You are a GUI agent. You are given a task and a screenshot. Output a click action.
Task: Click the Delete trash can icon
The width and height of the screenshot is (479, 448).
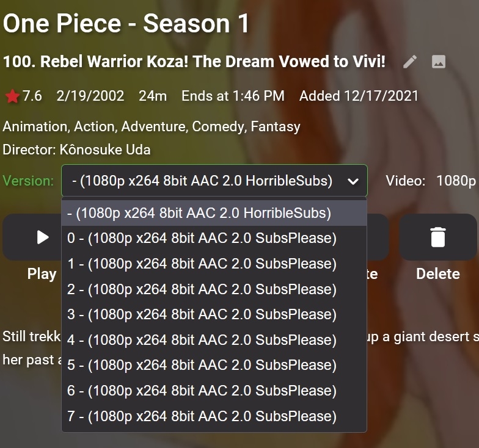click(x=438, y=237)
